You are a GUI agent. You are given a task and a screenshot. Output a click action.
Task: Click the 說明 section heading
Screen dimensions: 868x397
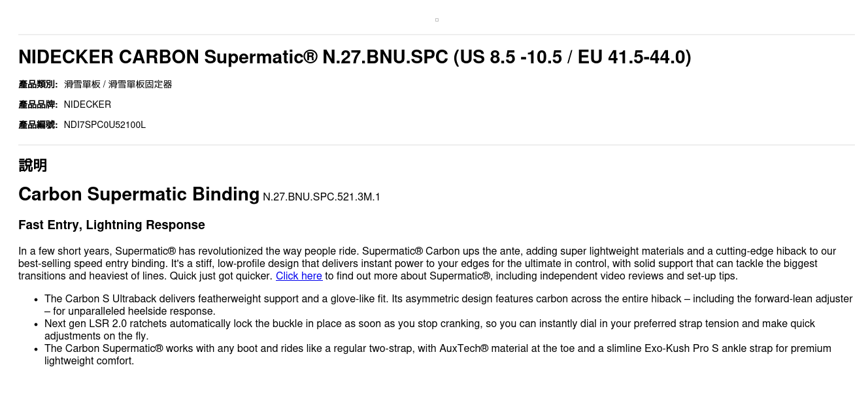click(33, 165)
